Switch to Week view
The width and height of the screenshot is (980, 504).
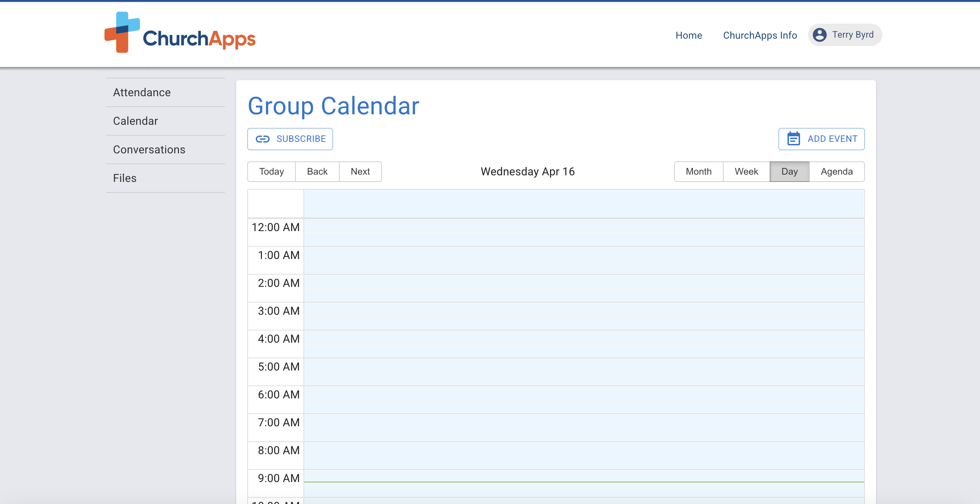click(x=746, y=171)
